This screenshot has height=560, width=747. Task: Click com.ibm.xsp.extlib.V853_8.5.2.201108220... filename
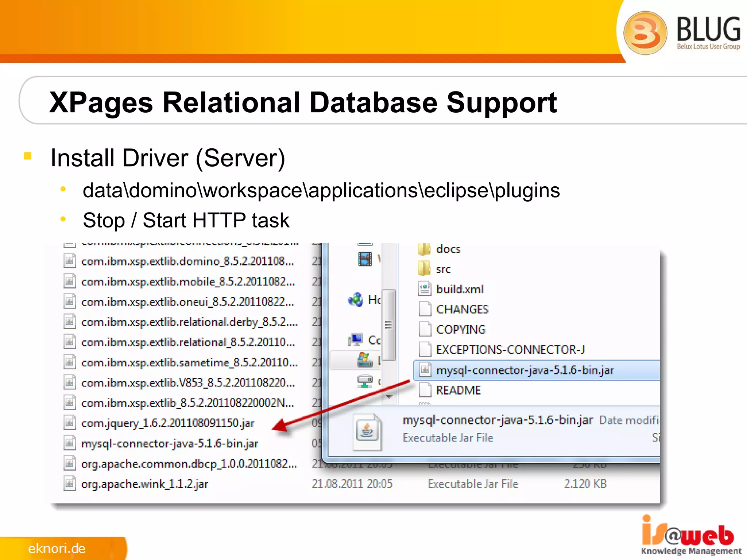(x=188, y=383)
